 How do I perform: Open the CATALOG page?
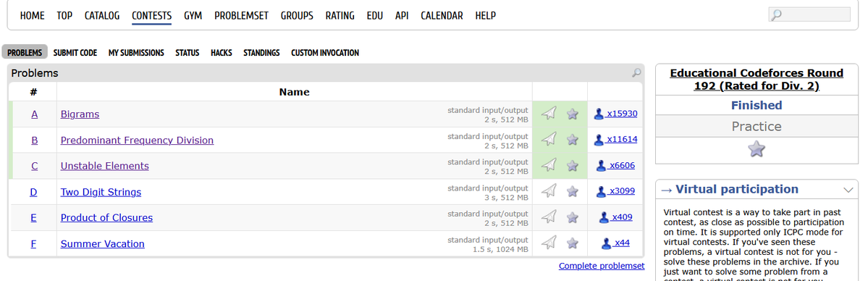point(102,15)
